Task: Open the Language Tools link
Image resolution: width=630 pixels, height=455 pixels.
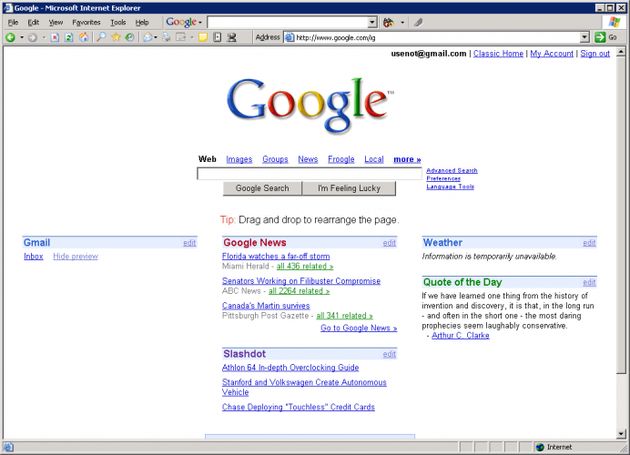Action: [x=450, y=187]
